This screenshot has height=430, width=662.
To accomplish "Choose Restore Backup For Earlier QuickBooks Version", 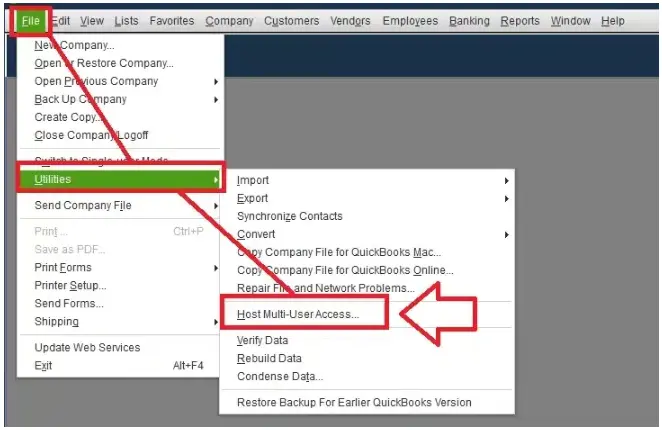I will 366,402.
